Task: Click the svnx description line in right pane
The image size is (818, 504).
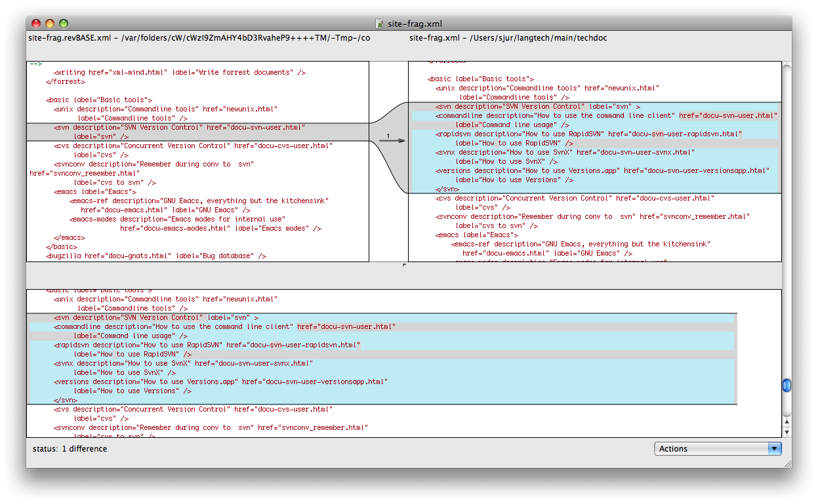Action: pos(565,152)
